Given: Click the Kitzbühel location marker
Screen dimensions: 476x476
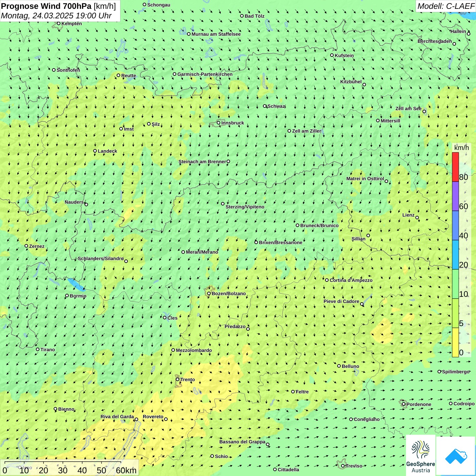Looking at the screenshot, I should click(x=364, y=85).
